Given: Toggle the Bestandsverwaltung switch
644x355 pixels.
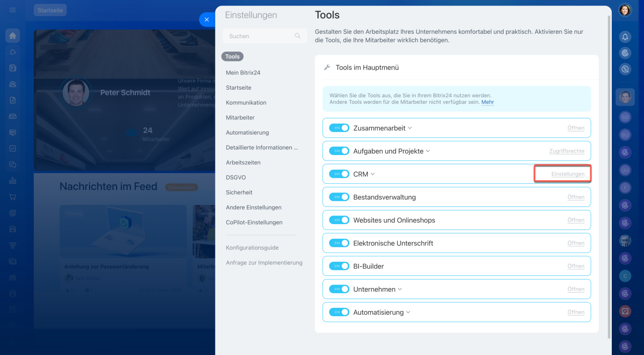Looking at the screenshot, I should coord(339,197).
